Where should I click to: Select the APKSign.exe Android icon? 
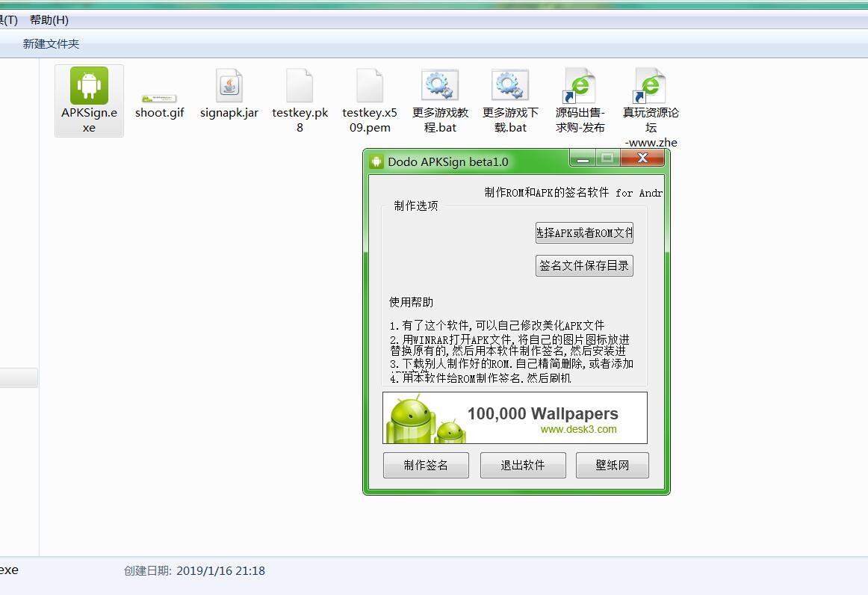(x=89, y=86)
